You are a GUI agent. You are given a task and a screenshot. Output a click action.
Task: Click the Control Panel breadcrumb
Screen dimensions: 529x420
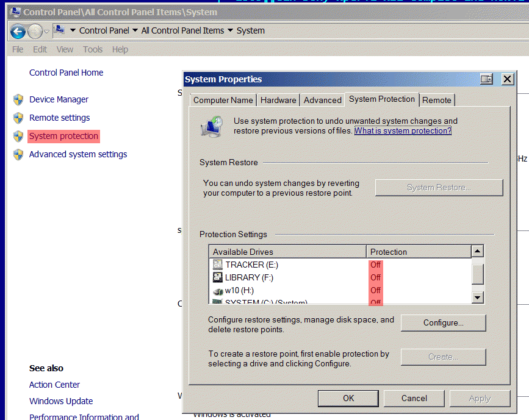click(104, 30)
